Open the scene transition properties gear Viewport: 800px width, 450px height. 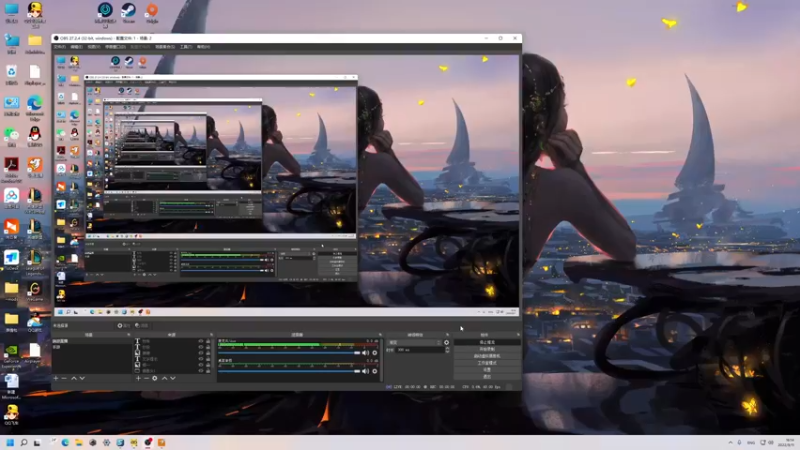coord(446,342)
